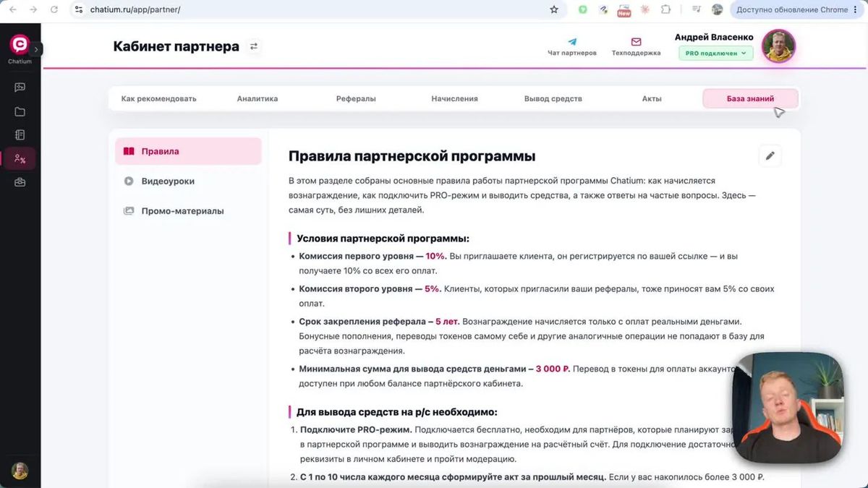Open the Extensions puzzle icon
Viewport: 868px width, 488px height.
[665, 9]
